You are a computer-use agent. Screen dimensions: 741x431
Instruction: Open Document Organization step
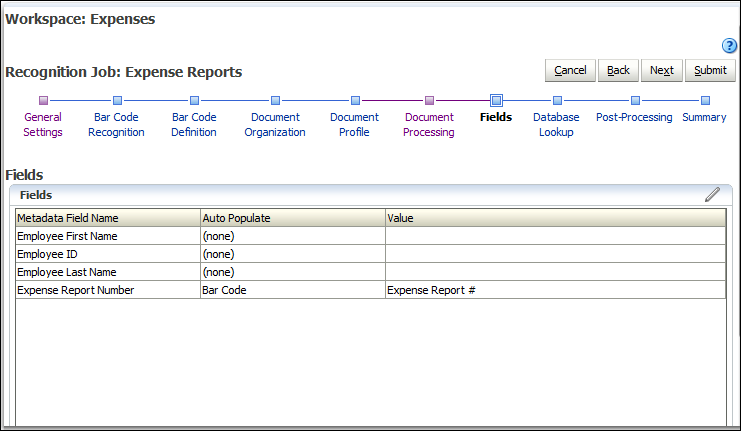[275, 124]
